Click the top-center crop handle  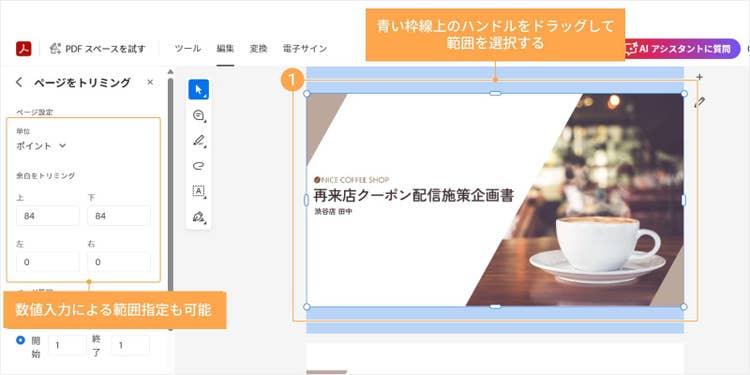pyautogui.click(x=496, y=93)
